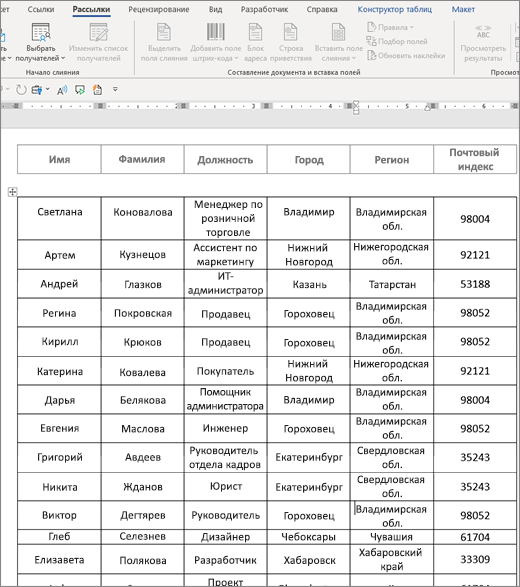Click the Имя header cell
The width and height of the screenshot is (520, 587).
(x=59, y=159)
